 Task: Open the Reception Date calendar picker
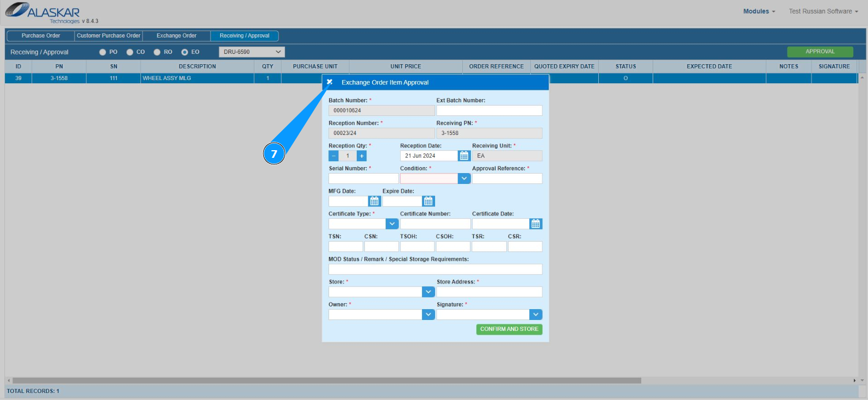(464, 156)
